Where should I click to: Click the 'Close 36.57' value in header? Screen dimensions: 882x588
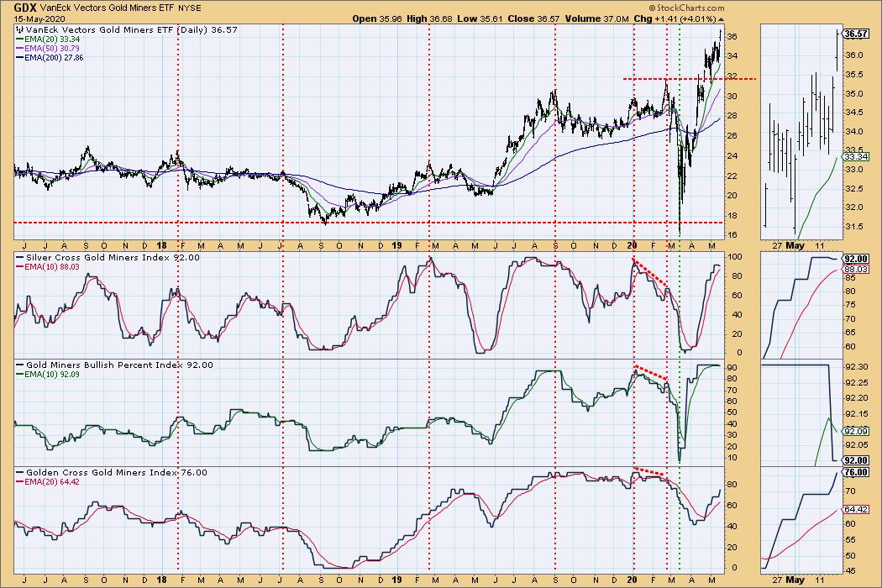point(533,18)
